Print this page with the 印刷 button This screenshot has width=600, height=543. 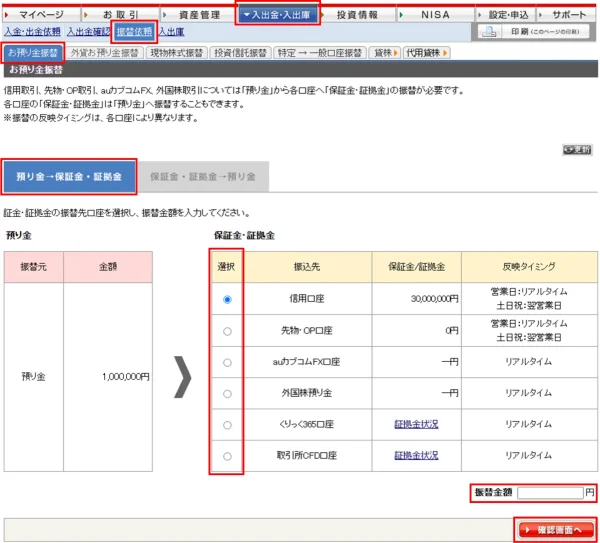coord(536,31)
